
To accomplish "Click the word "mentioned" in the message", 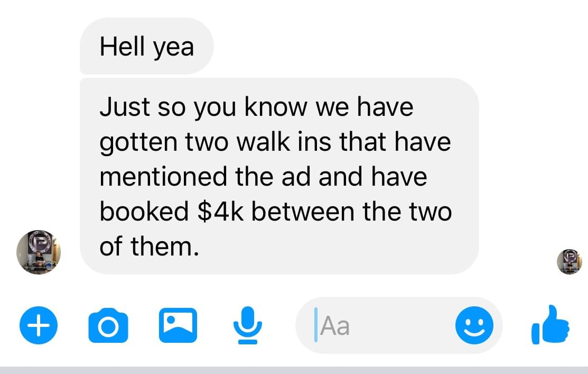I will click(x=163, y=177).
